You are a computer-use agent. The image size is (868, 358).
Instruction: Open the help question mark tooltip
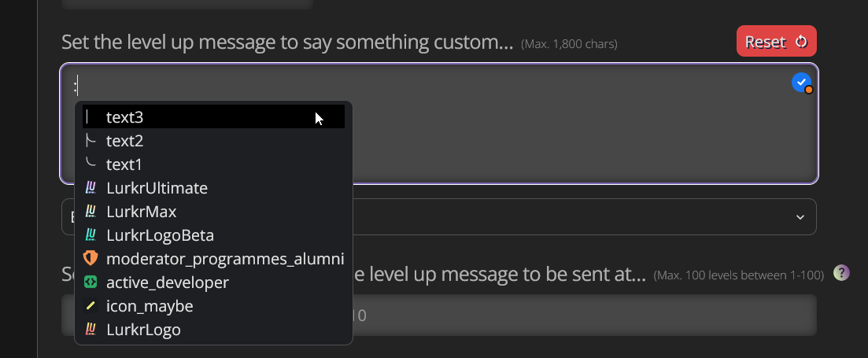point(841,273)
